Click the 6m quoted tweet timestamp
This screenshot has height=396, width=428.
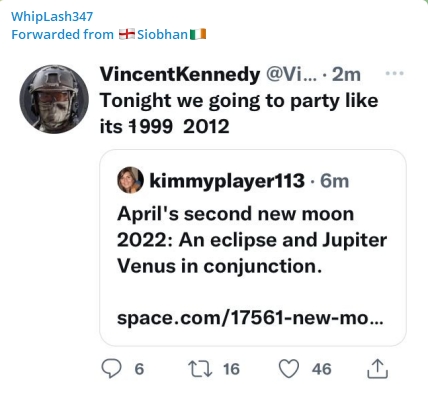coord(334,181)
